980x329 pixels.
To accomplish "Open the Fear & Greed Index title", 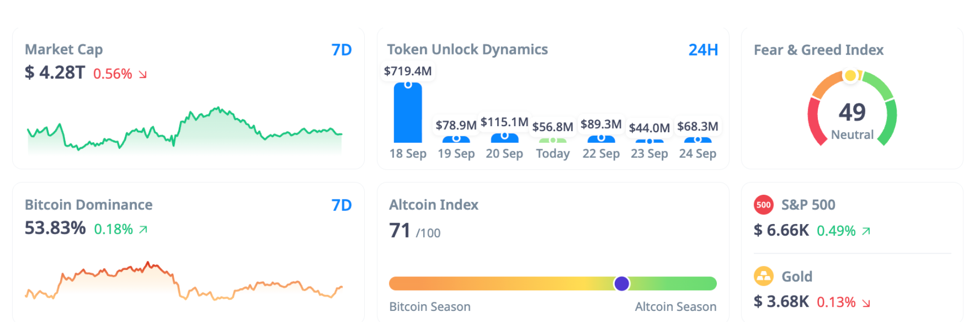I will click(818, 50).
